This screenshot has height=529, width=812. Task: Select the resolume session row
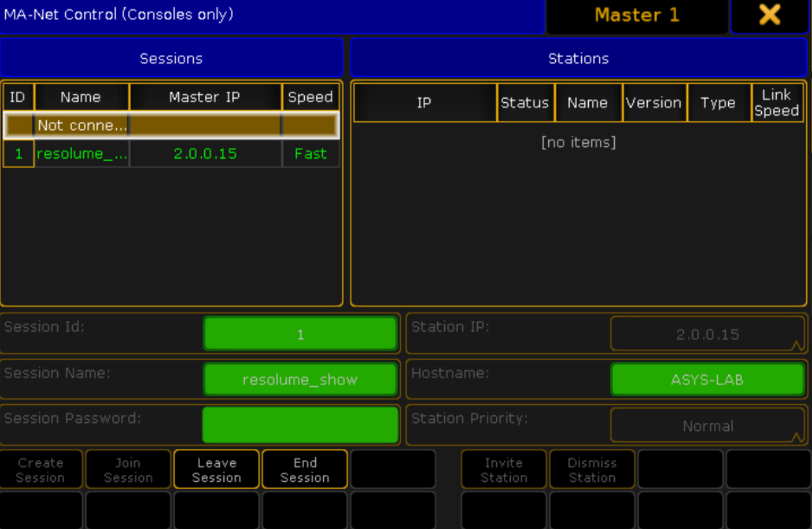coord(171,154)
